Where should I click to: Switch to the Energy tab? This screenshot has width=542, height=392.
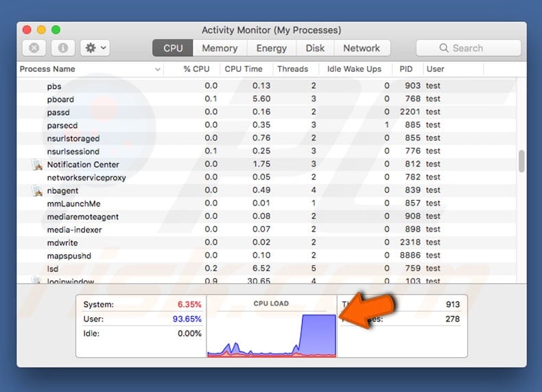coord(272,48)
